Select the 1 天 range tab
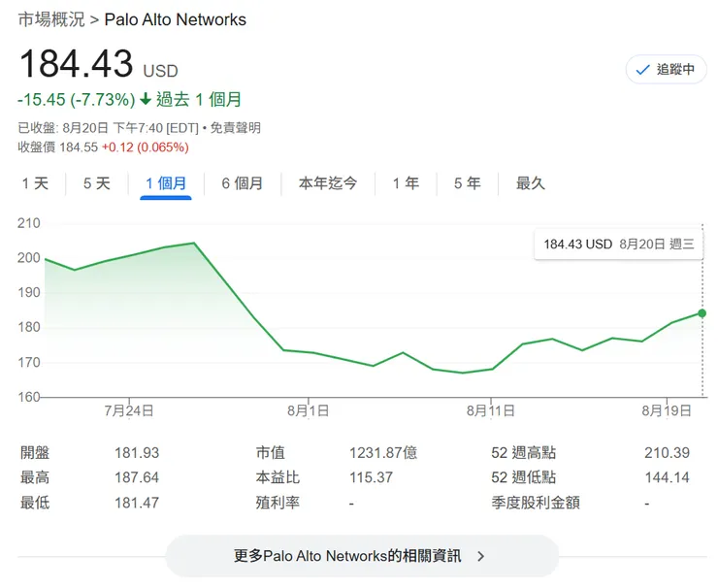The image size is (718, 588). click(35, 183)
